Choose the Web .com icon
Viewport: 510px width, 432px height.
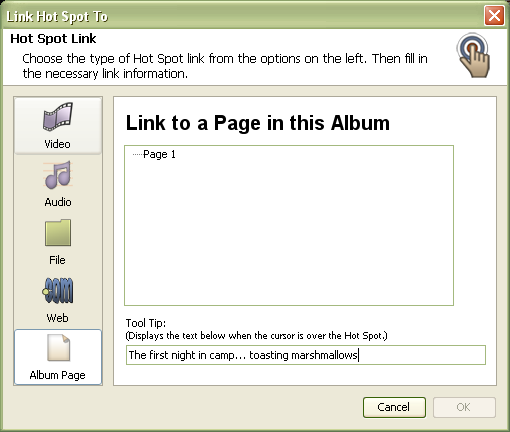pyautogui.click(x=58, y=290)
